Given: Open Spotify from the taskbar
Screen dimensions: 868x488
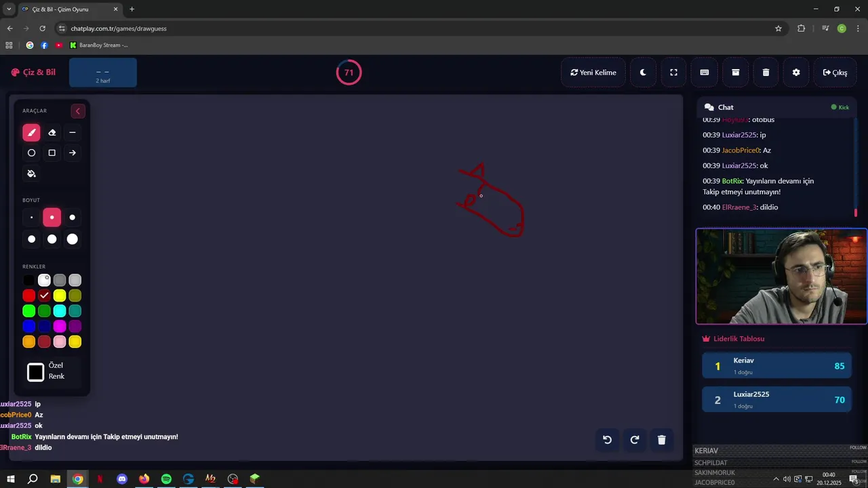Looking at the screenshot, I should [166, 479].
